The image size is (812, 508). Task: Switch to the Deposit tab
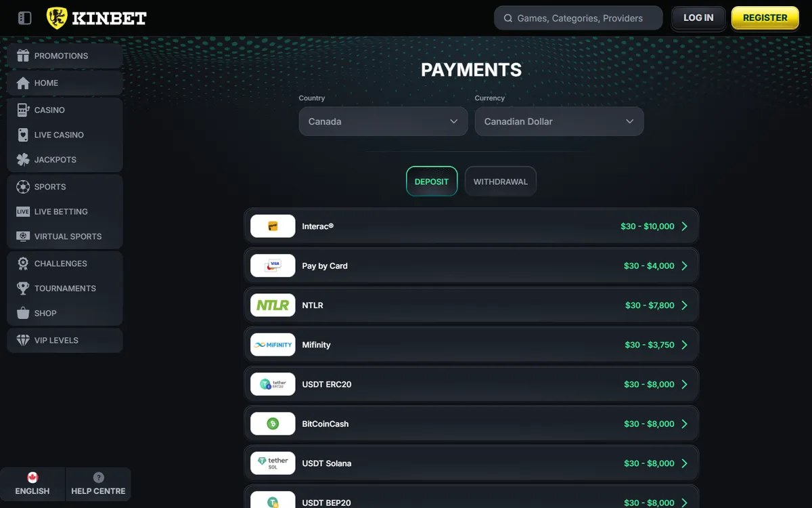point(432,182)
